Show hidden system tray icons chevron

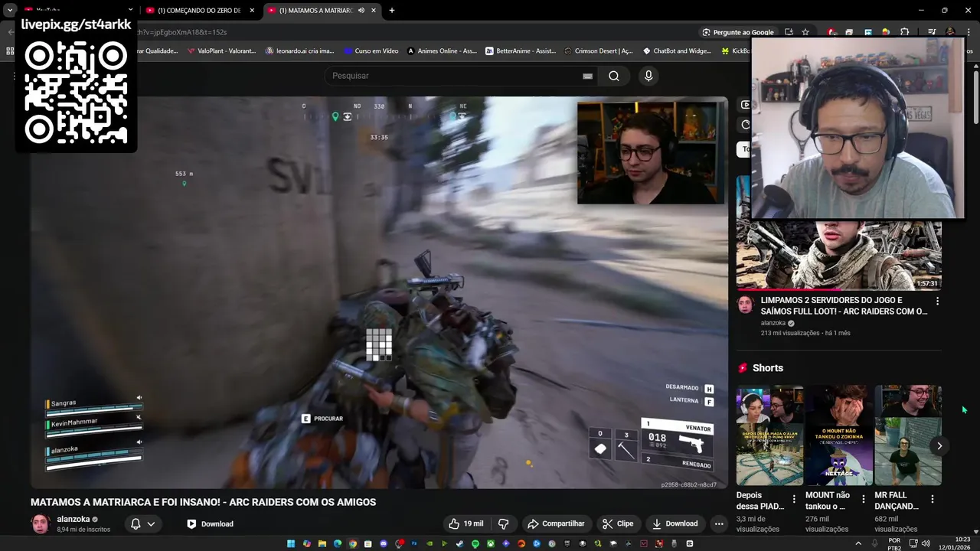[858, 543]
